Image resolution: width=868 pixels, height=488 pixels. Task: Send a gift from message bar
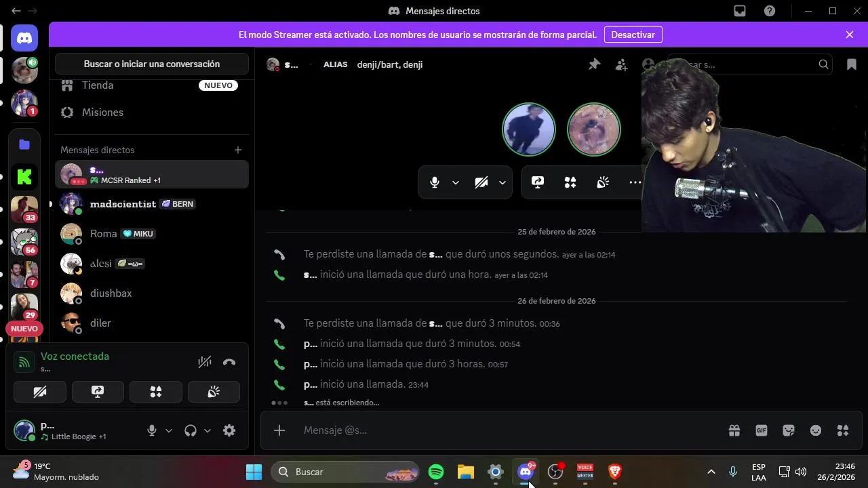pos(734,430)
